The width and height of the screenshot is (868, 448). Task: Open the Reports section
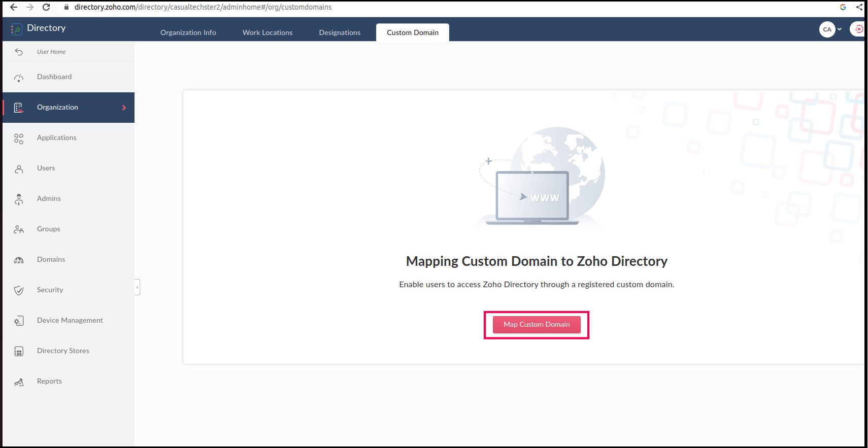[x=49, y=381]
